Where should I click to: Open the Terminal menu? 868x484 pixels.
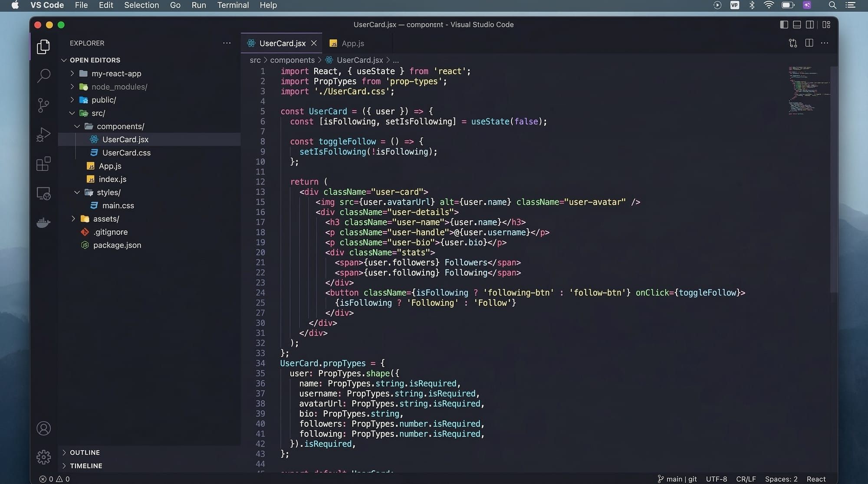[233, 5]
